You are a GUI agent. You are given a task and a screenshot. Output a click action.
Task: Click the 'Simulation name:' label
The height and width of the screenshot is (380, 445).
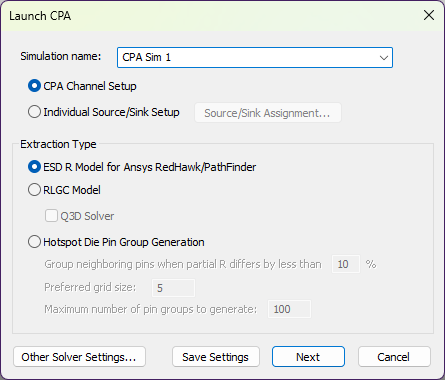click(61, 56)
